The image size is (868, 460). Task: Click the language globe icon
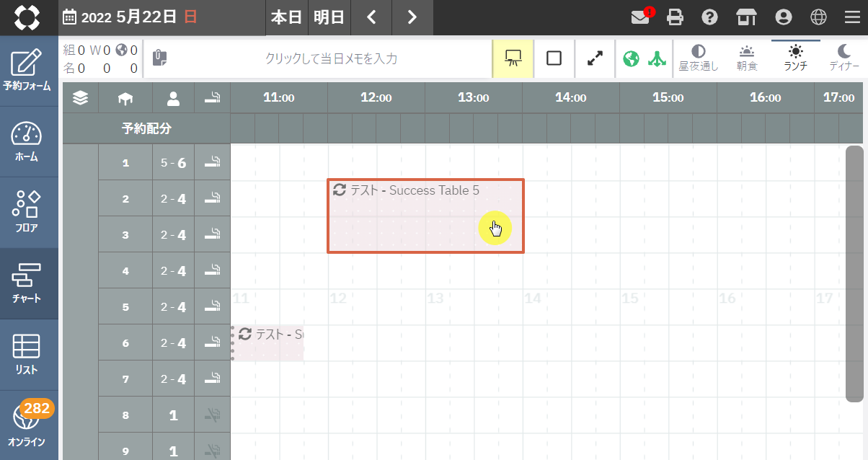818,17
